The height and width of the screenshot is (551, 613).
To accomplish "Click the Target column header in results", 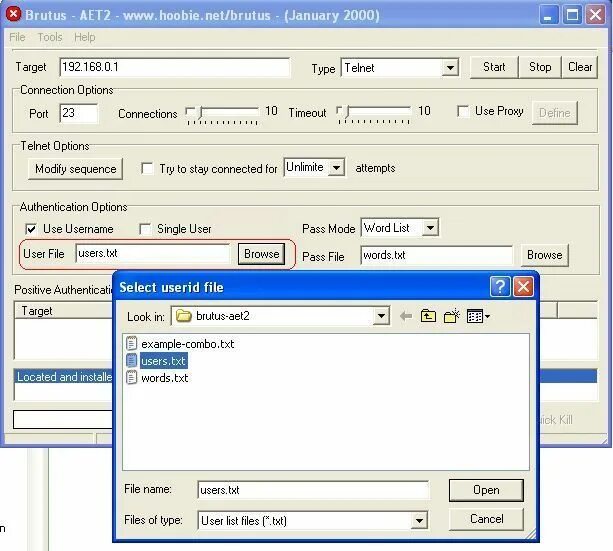I will pos(65,311).
